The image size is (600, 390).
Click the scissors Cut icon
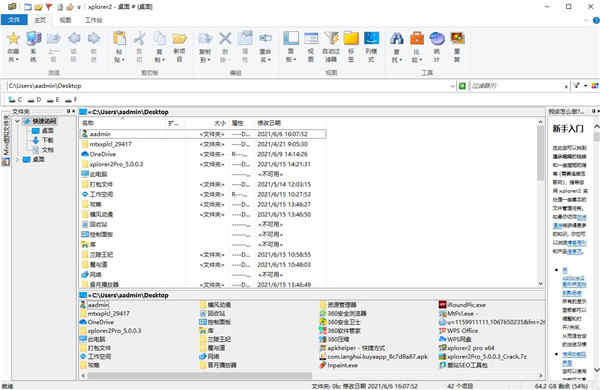tap(140, 38)
